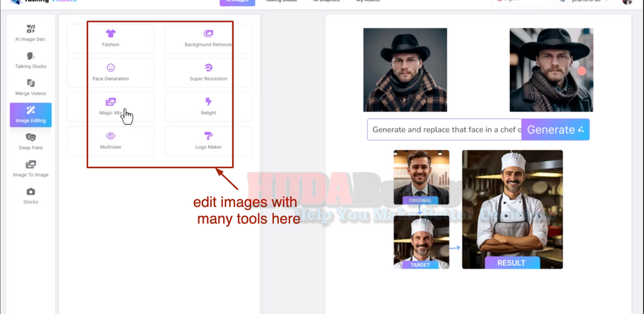The width and height of the screenshot is (644, 314).
Task: Go to Image To Image in sidebar
Action: (31, 168)
